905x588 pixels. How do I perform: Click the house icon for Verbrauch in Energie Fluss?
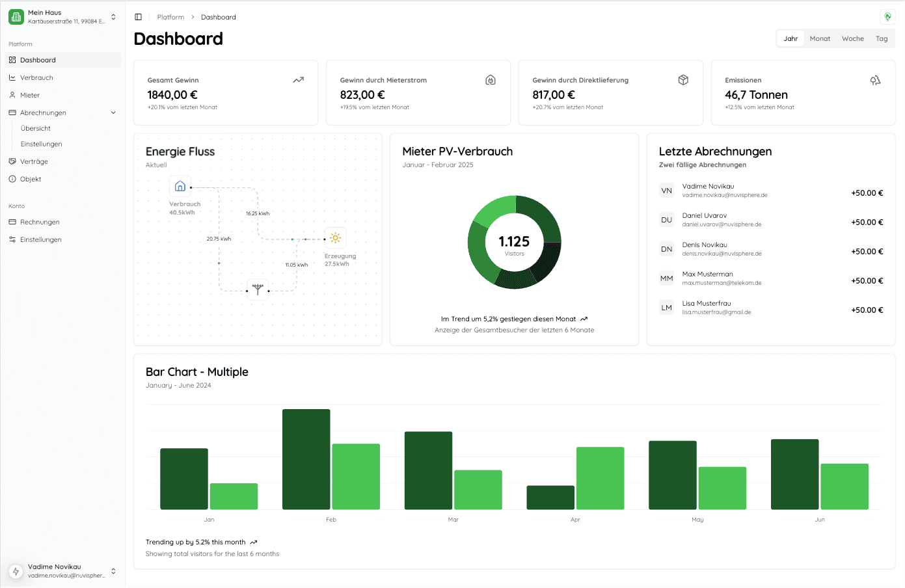[180, 186]
